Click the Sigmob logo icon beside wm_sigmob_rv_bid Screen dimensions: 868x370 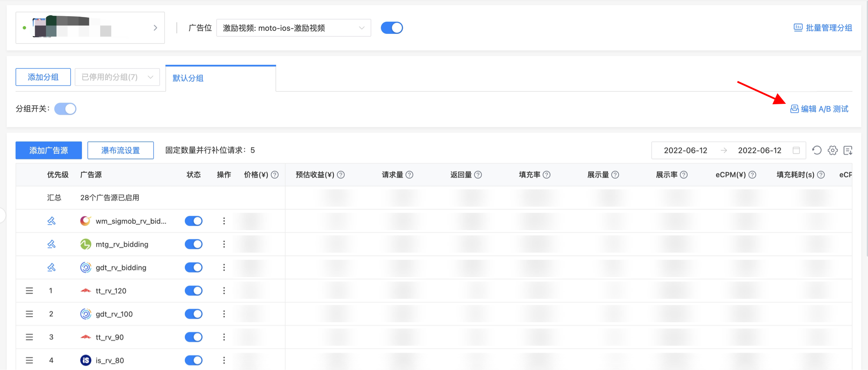(x=85, y=221)
